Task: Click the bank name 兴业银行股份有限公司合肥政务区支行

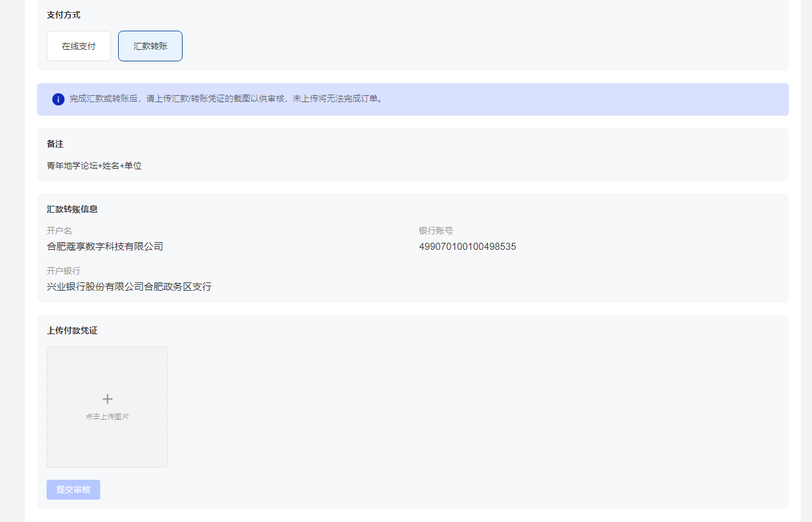Action: click(129, 287)
